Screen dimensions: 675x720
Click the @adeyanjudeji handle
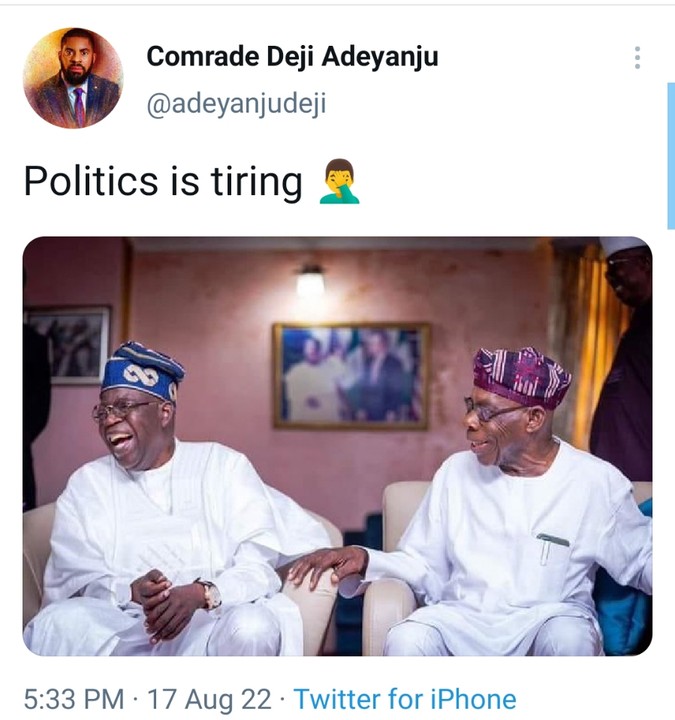[x=236, y=105]
